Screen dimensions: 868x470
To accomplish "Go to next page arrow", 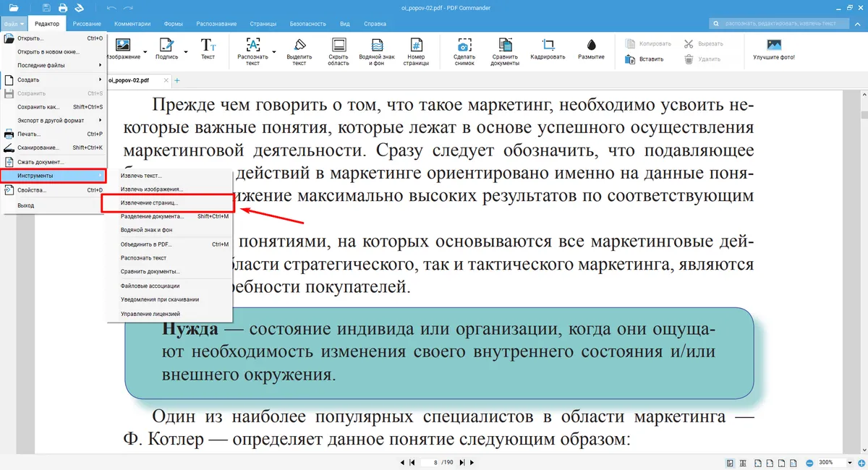I will point(472,462).
